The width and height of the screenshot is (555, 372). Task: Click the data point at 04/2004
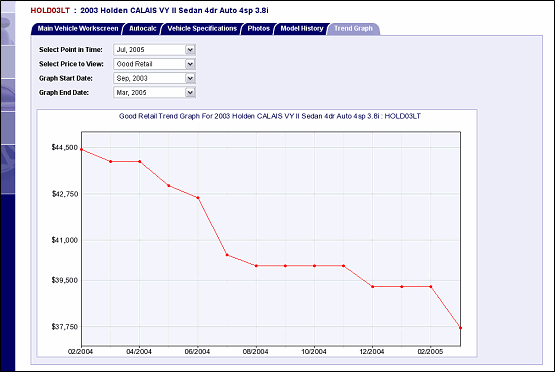pyautogui.click(x=139, y=161)
